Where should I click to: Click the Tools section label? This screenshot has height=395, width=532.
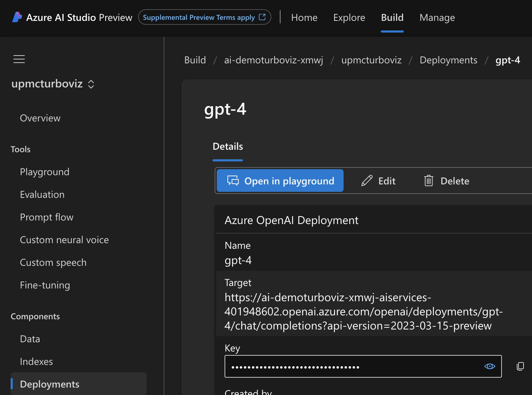[x=21, y=149]
